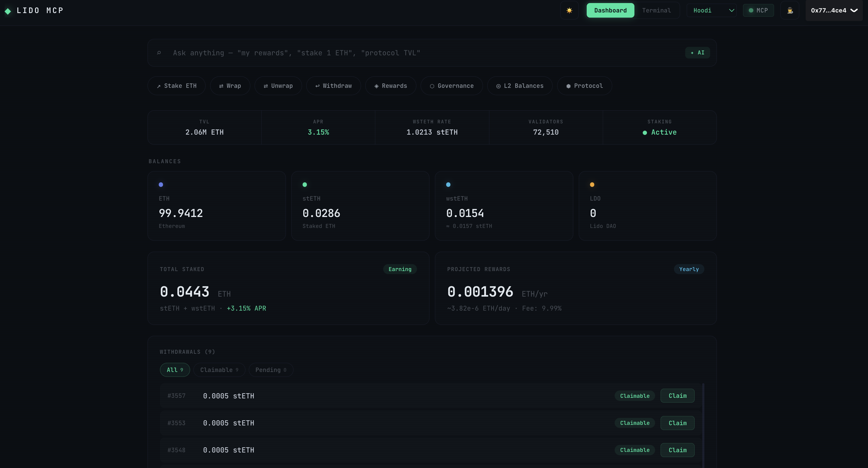Click Claimable status badge for #3553
Viewport: 868px width, 468px height.
635,423
